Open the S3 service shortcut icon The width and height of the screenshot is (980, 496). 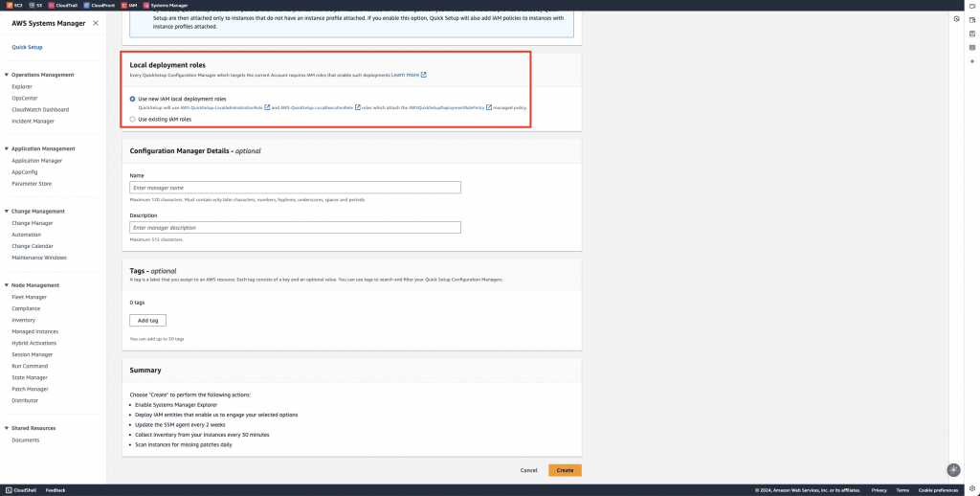(x=32, y=5)
